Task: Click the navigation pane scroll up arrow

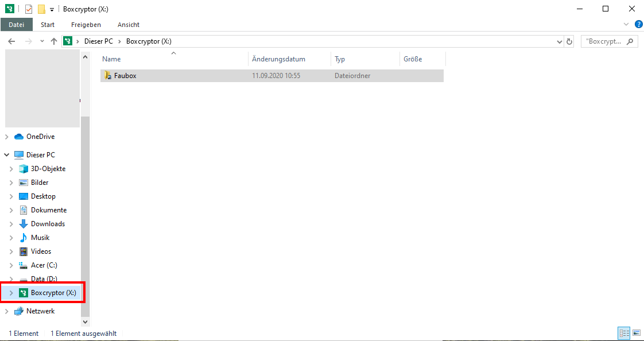Action: pos(86,57)
